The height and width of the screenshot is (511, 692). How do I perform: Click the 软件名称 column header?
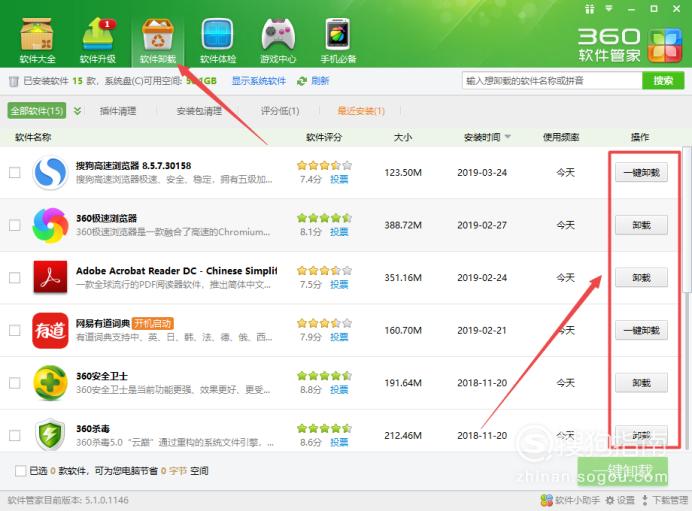tap(33, 137)
